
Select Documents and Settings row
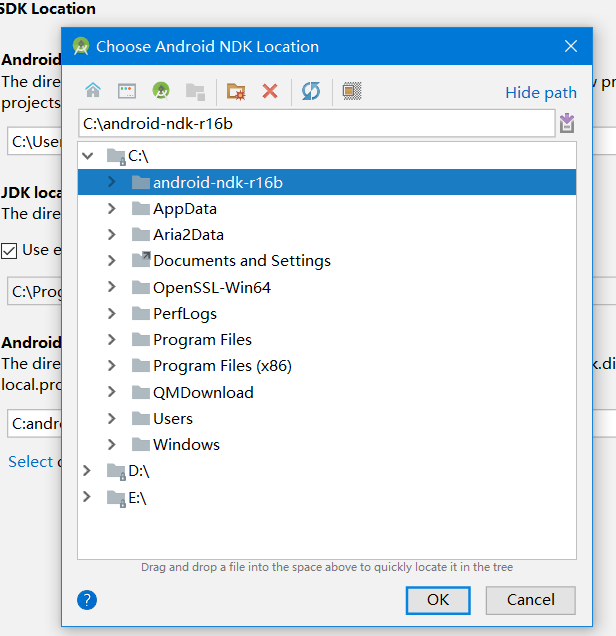coord(327,260)
